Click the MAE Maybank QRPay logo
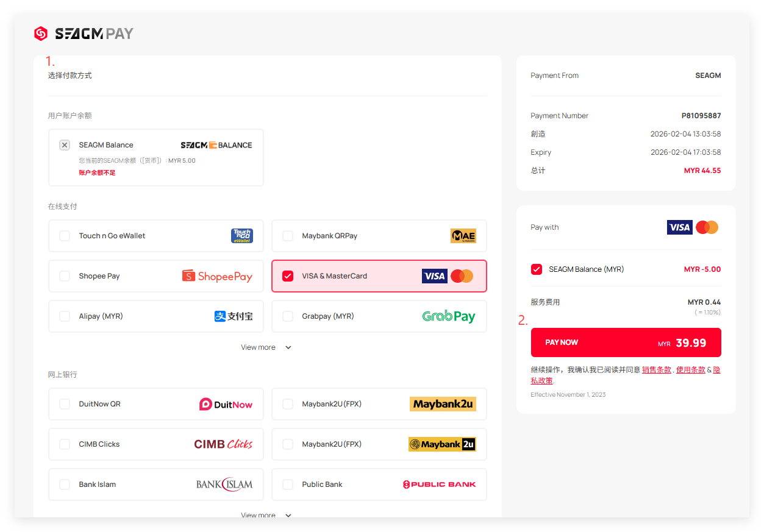This screenshot has width=764, height=532. click(x=463, y=236)
